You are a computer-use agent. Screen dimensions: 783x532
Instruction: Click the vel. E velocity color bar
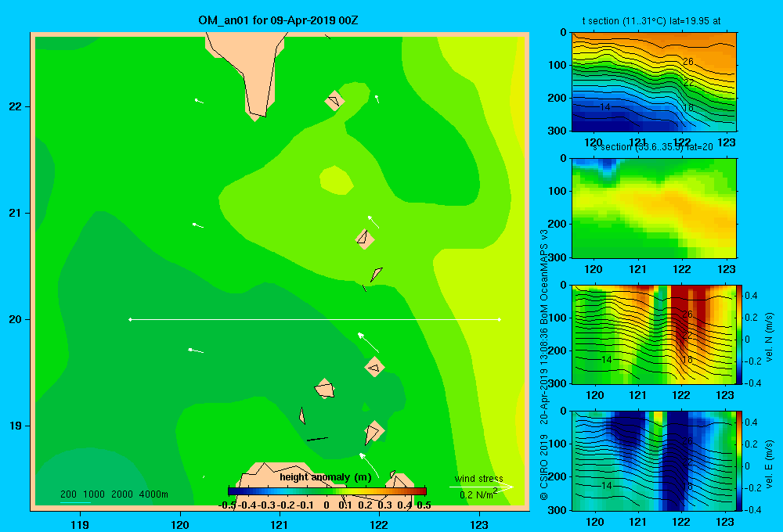[740, 461]
